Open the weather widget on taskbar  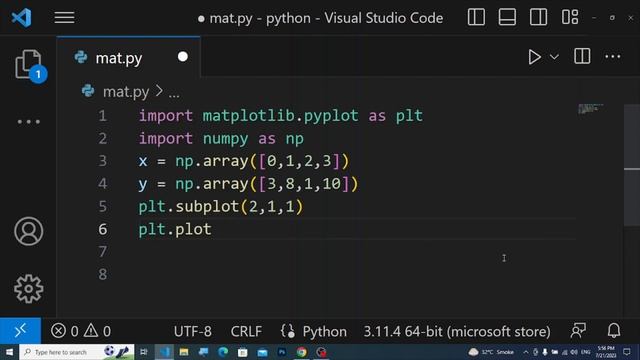(491, 352)
